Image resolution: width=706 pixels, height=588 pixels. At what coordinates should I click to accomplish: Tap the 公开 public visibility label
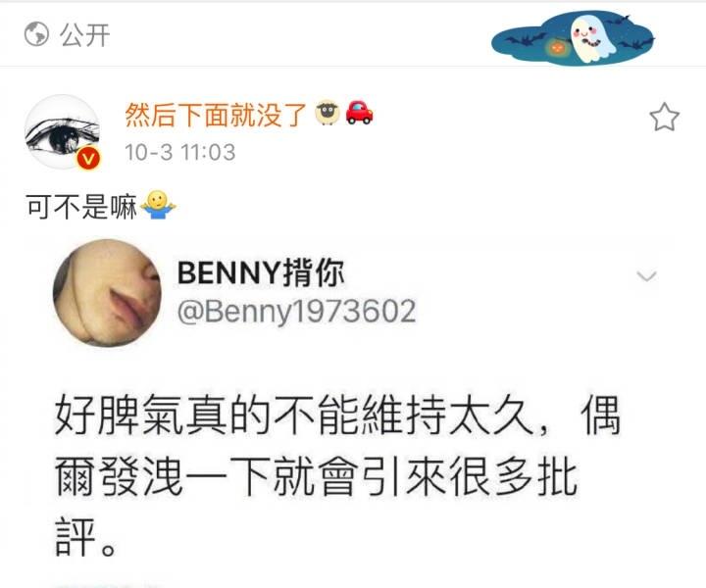click(x=85, y=35)
